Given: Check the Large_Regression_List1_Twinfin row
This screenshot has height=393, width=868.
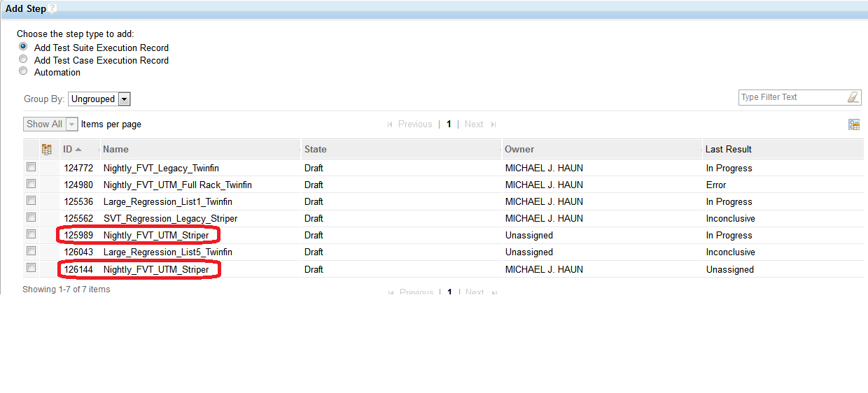Looking at the screenshot, I should (31, 201).
